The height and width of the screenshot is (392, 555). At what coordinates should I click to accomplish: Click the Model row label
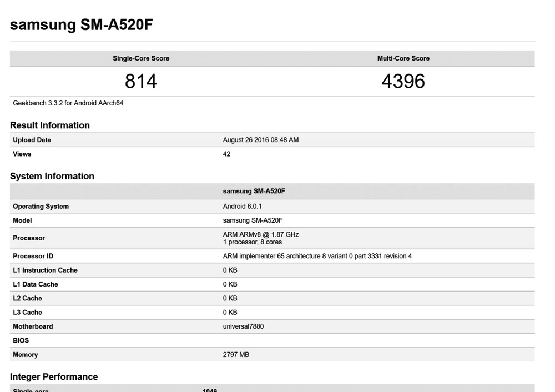[x=22, y=220]
